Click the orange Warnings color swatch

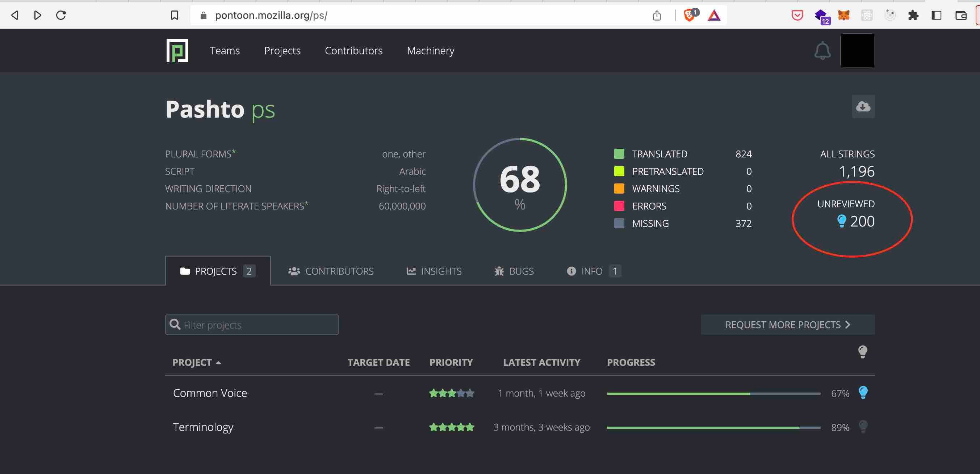[619, 189]
